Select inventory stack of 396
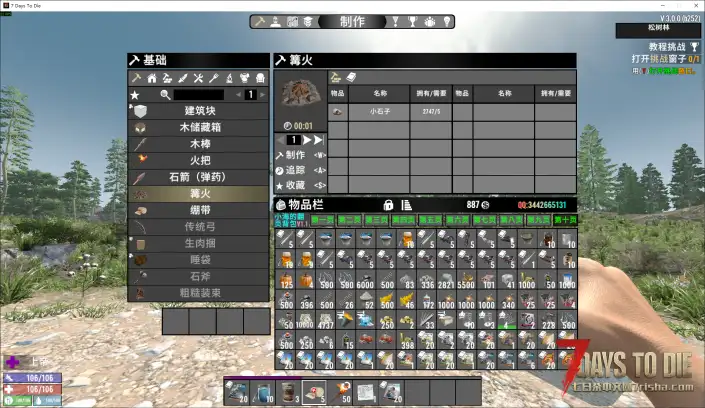Screen dimensions: 705x408 (304, 300)
